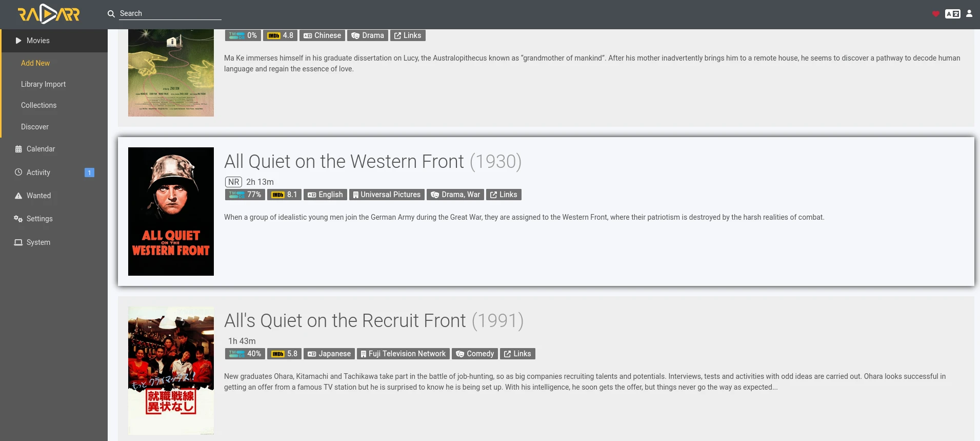
Task: Expand Links on the Chinese drama movie
Action: coord(408,35)
